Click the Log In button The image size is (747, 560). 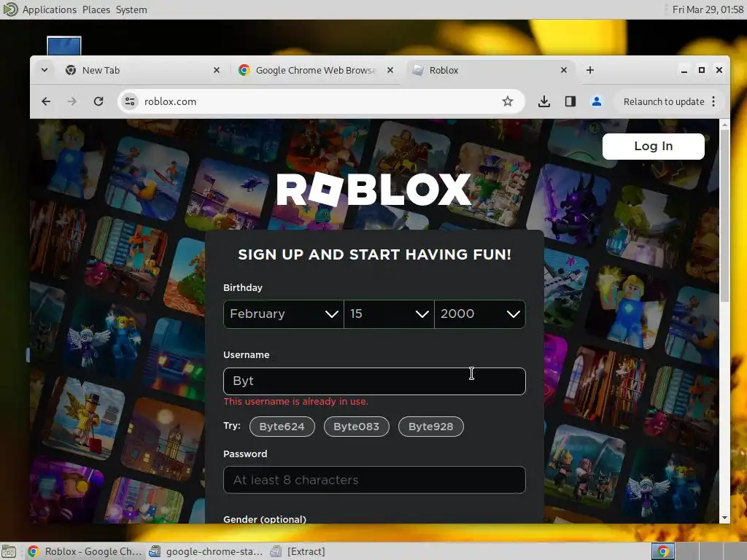tap(653, 146)
